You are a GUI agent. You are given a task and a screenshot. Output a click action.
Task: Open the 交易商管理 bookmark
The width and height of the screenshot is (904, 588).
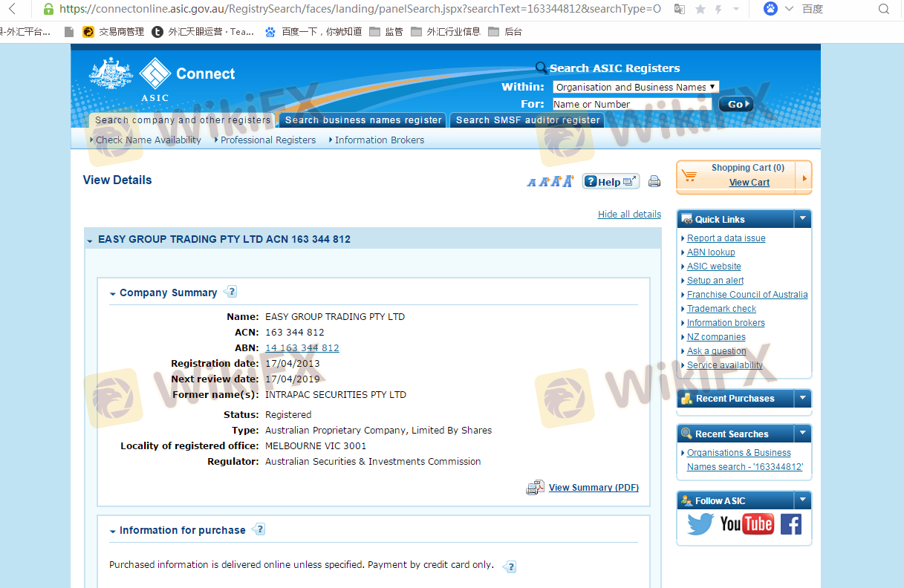point(113,32)
